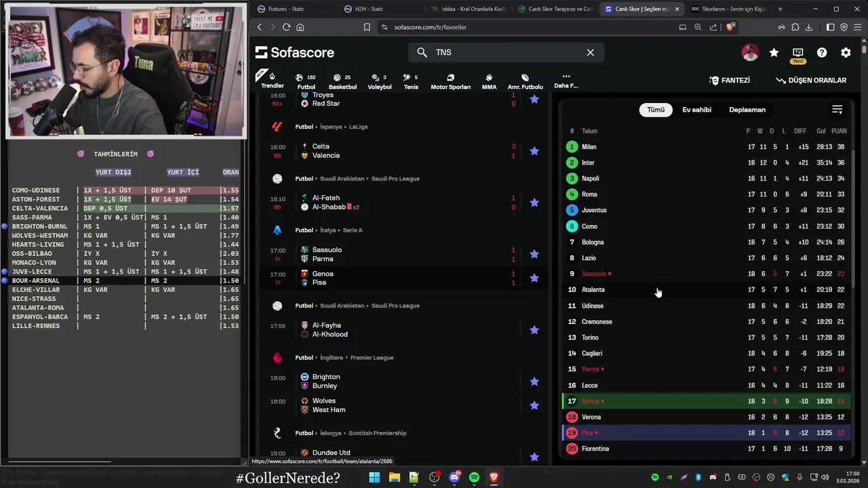The image size is (868, 488).
Task: Select the Basketbol sport tab
Action: point(342,81)
